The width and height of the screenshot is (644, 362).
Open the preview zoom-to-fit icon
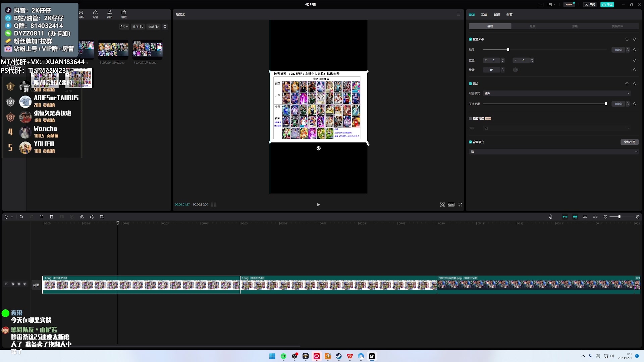click(x=442, y=204)
